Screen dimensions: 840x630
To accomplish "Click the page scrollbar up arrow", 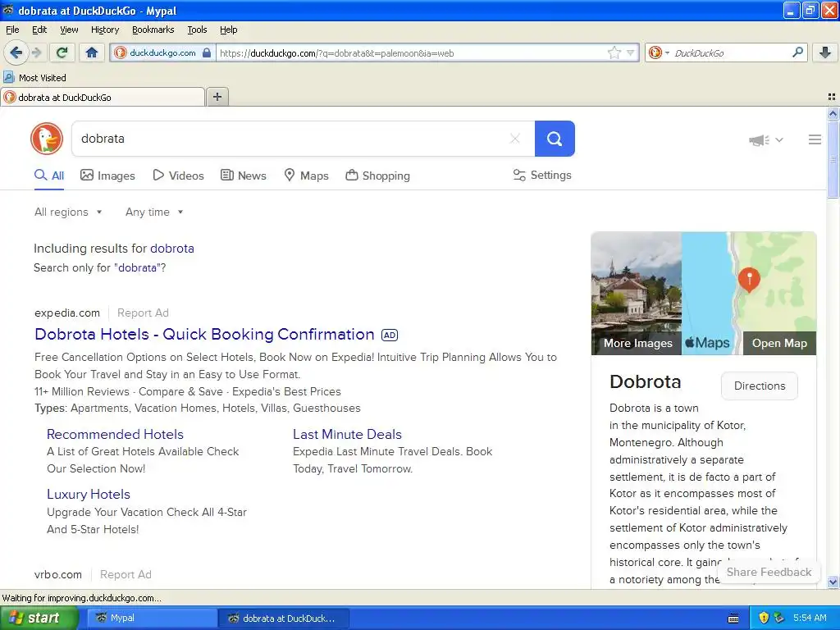I will click(833, 113).
